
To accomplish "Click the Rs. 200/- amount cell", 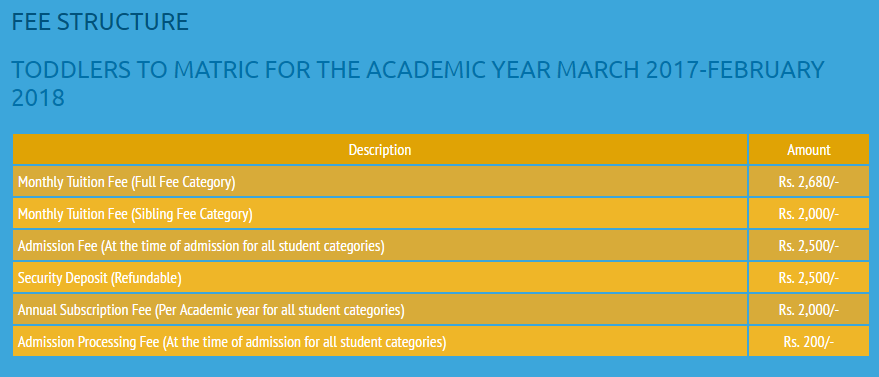I will [x=809, y=341].
